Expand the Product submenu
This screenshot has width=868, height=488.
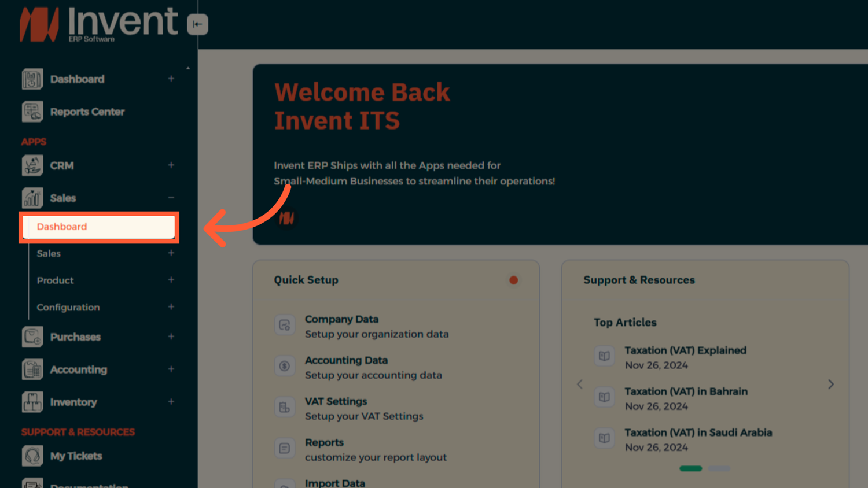click(x=171, y=280)
